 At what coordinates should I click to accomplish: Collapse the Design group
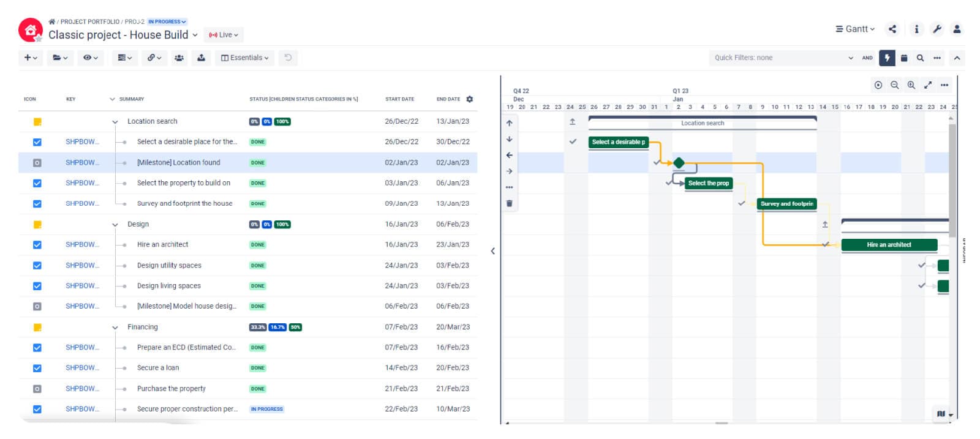[x=115, y=225]
